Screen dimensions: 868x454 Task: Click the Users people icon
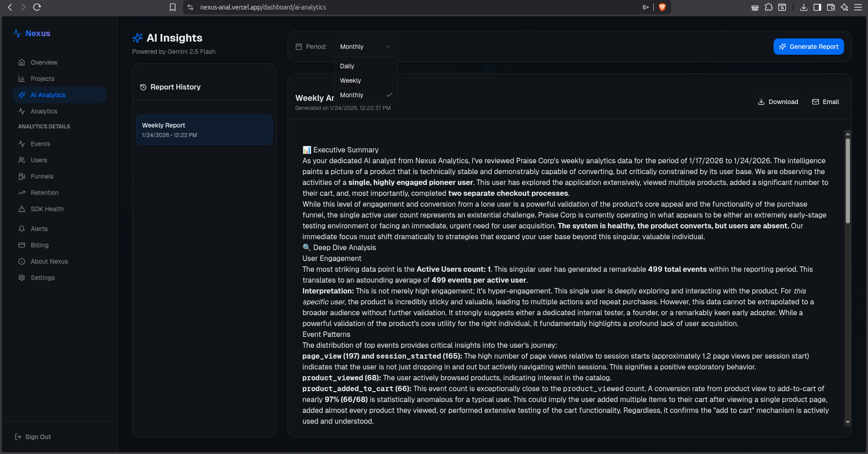coord(22,160)
